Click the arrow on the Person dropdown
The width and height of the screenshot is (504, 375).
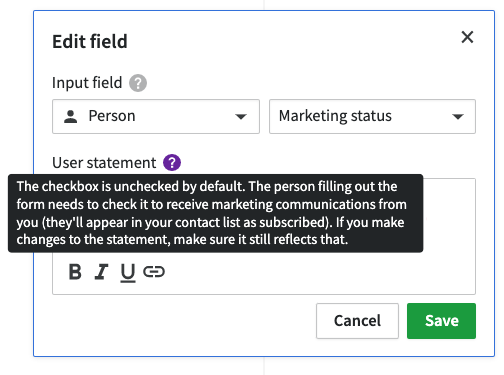point(241,117)
